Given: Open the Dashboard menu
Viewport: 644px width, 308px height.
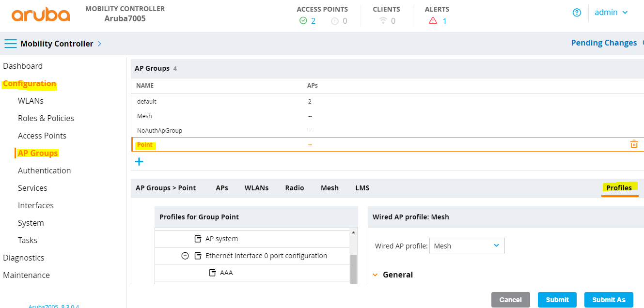Looking at the screenshot, I should tap(23, 66).
